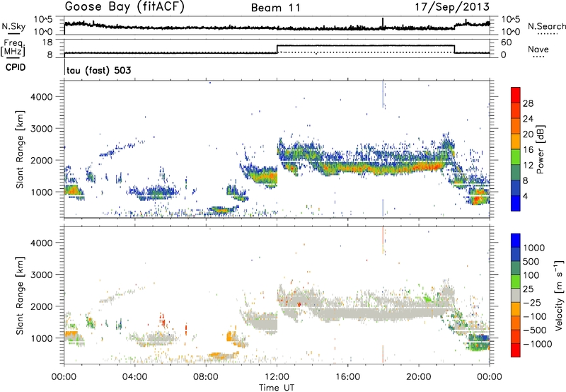Click the "N.Sky" legend label

13,26
